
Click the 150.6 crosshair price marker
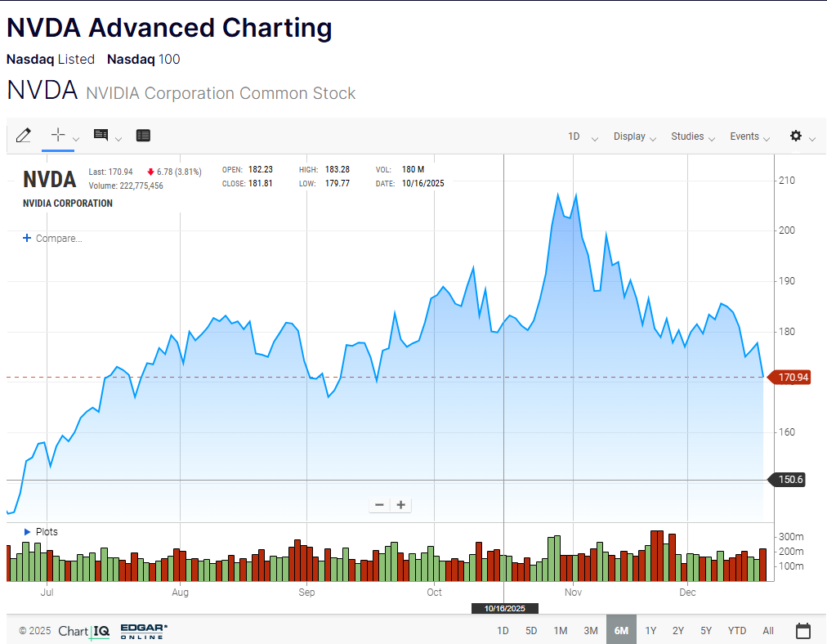[x=788, y=480]
